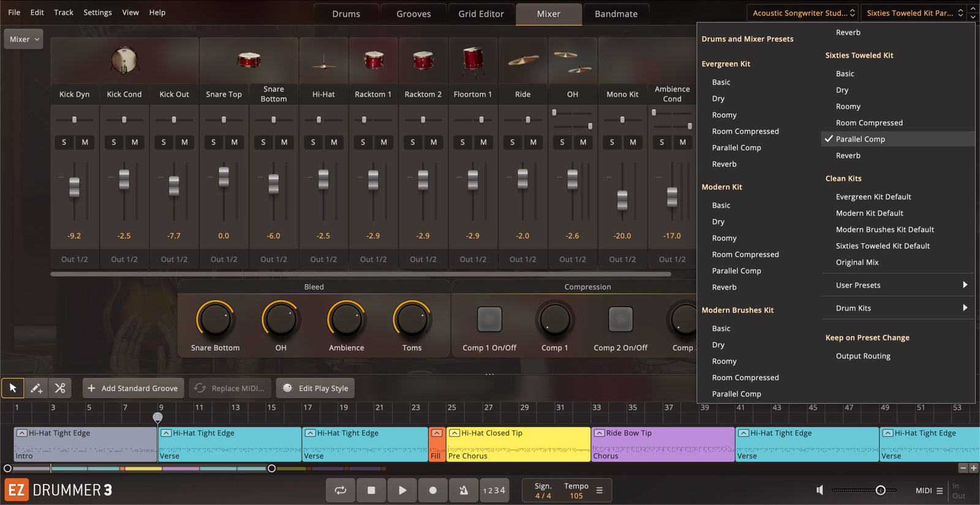Click the Racktom 1 drum image

pos(374,60)
